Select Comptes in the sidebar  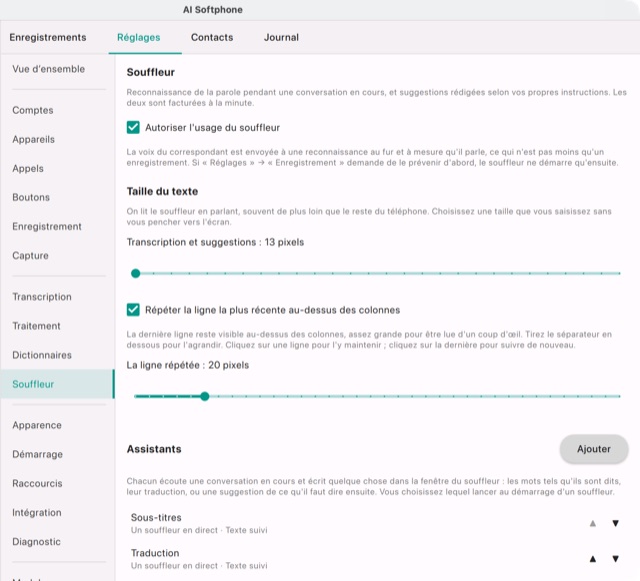coord(57,110)
